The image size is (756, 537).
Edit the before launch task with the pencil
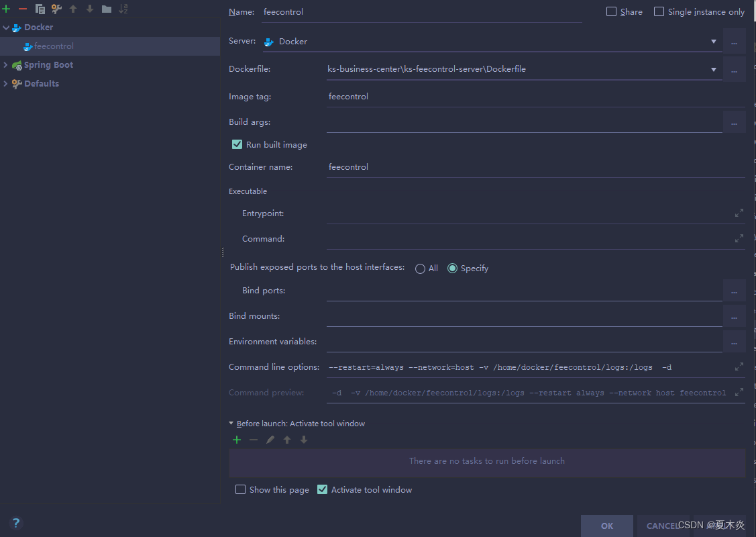point(270,440)
